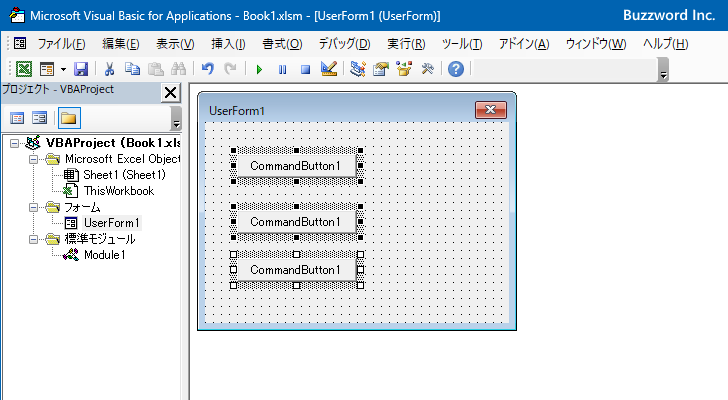Click the top CommandButton1 on the form

(x=296, y=166)
